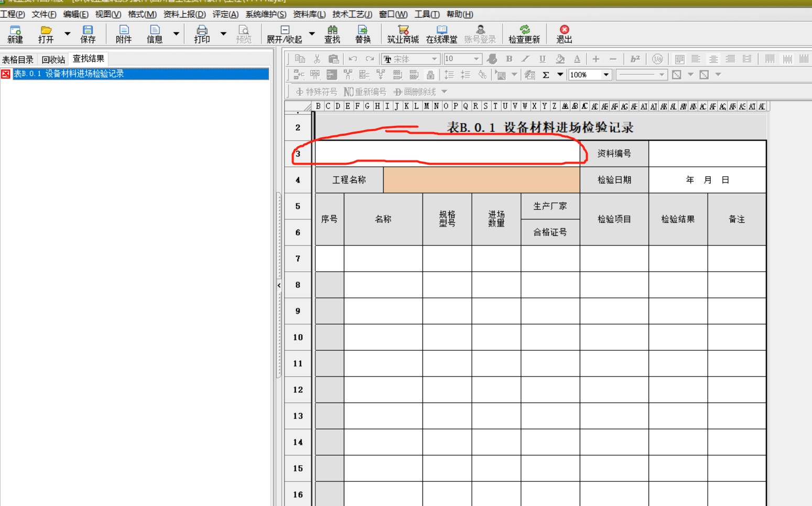Screen dimensions: 812x506
Task: Toggle 展开/收起 expand-collapse icon
Action: point(285,34)
